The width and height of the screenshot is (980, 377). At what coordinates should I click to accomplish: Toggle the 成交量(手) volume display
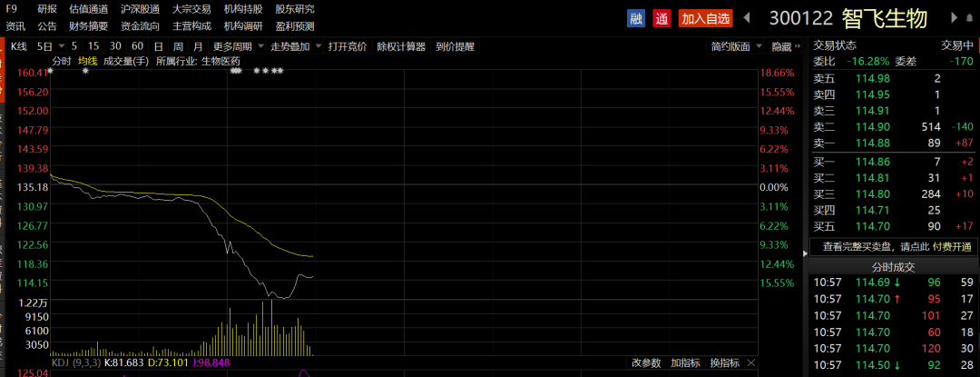(x=125, y=61)
